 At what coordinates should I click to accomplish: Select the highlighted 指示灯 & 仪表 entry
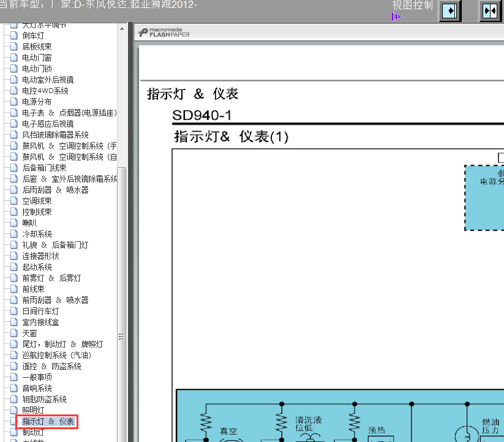[x=48, y=421]
